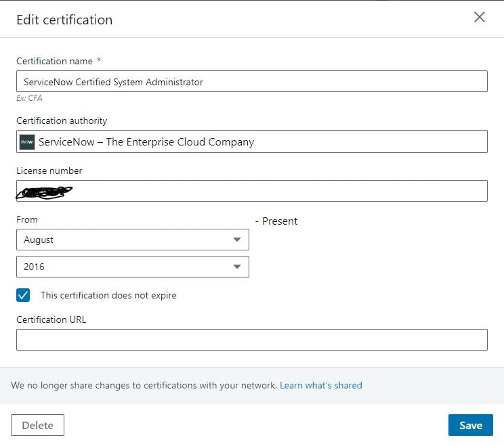
Task: Click the License number input field
Action: 252,191
